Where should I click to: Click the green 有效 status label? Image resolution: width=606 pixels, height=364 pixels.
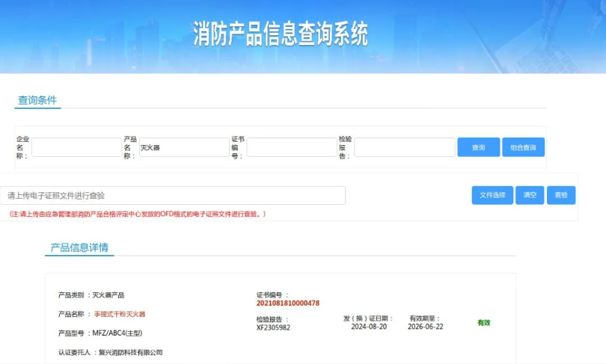tap(483, 323)
